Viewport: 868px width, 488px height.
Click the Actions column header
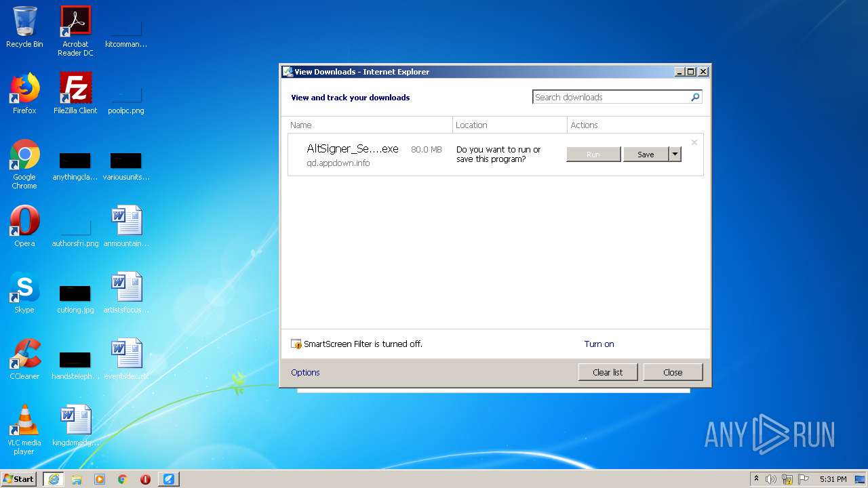(635, 125)
